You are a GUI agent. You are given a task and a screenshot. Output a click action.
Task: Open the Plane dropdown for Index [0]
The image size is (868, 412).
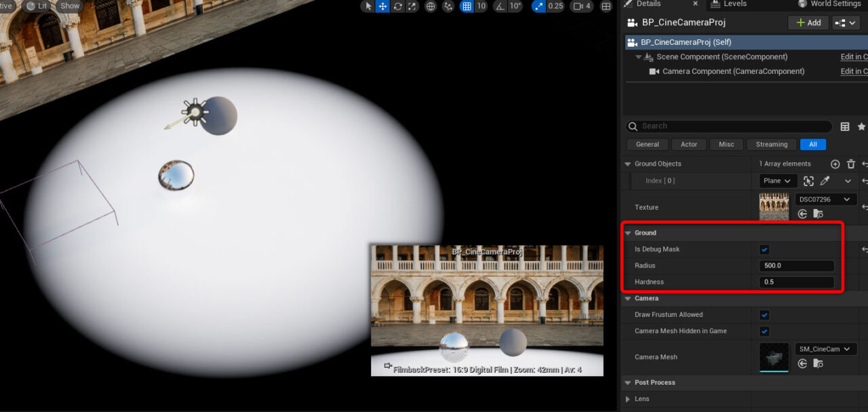[x=777, y=181]
